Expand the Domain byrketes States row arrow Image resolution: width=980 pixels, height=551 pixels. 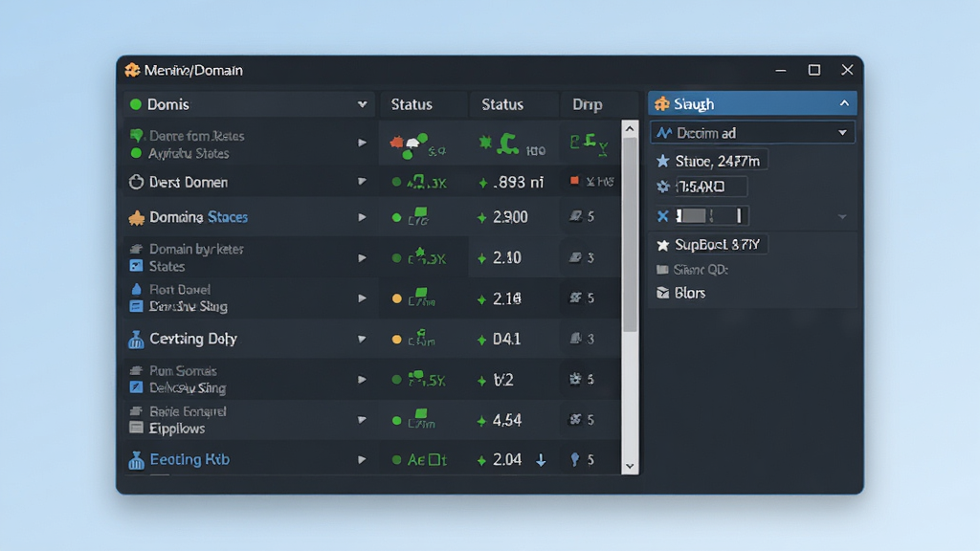[362, 258]
